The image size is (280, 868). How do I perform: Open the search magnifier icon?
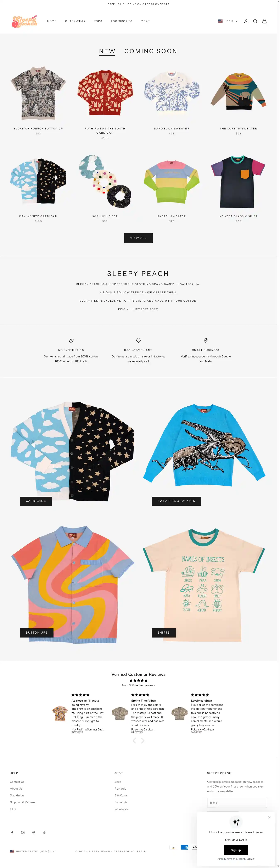pos(255,21)
